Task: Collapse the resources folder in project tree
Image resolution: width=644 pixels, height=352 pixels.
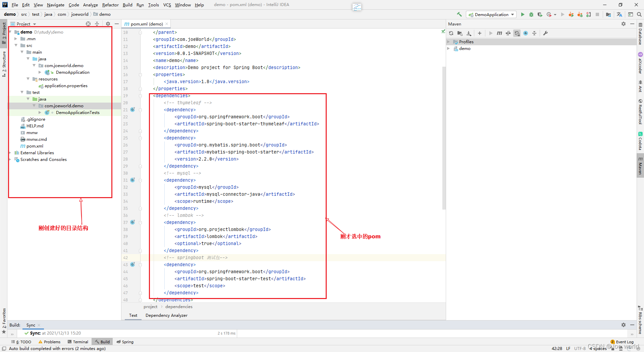Action: coord(28,79)
